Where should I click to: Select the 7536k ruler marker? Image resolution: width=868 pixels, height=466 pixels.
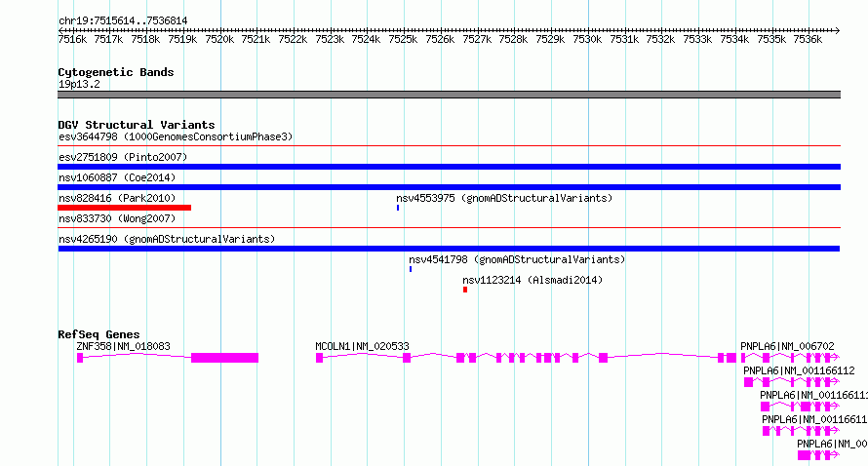pos(808,39)
